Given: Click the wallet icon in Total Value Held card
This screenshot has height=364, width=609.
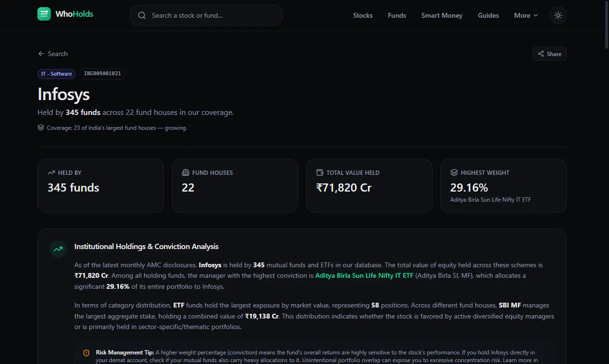Looking at the screenshot, I should (320, 172).
